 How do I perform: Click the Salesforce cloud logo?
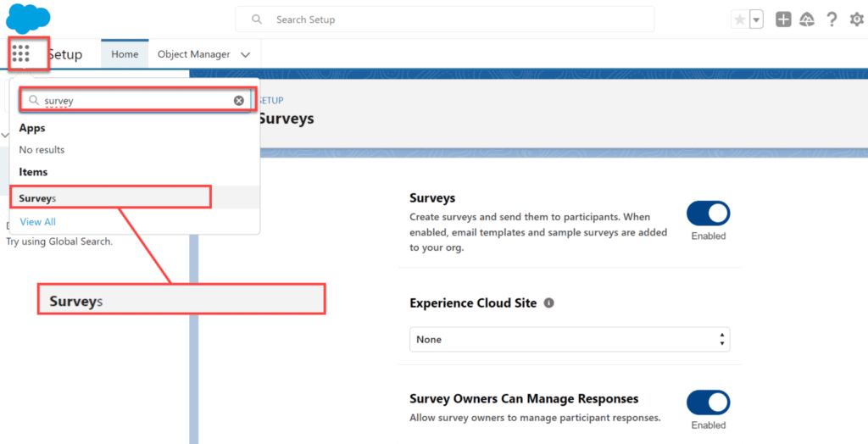point(28,18)
